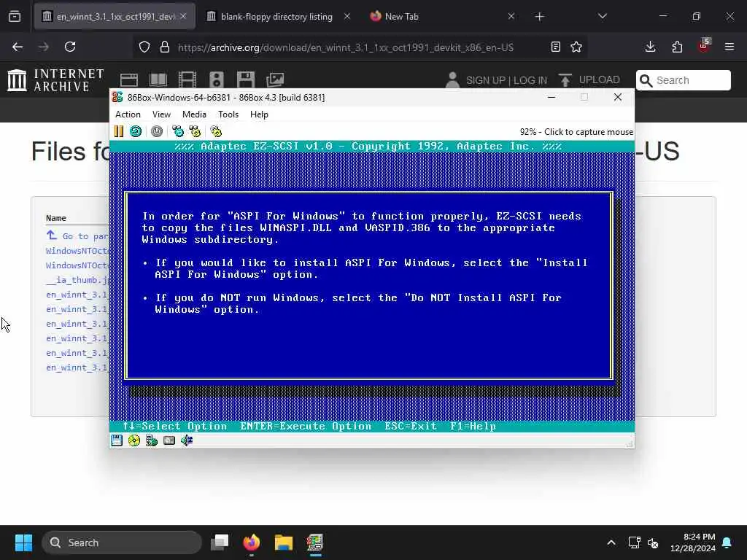Reload the archive.org page
The width and height of the screenshot is (747, 560).
tap(70, 47)
